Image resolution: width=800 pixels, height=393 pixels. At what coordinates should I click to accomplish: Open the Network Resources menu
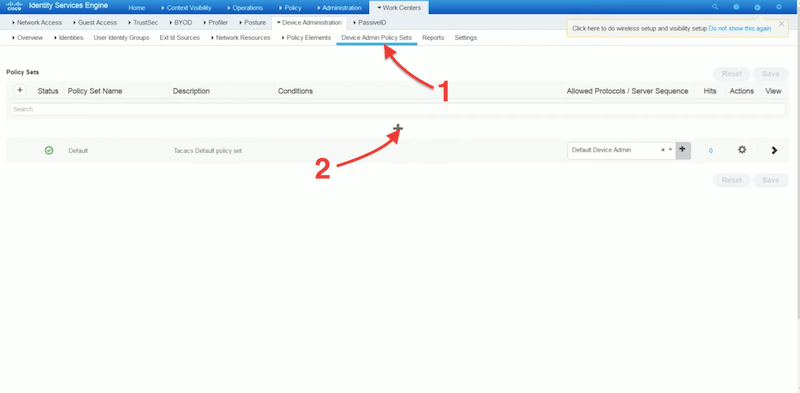click(240, 38)
